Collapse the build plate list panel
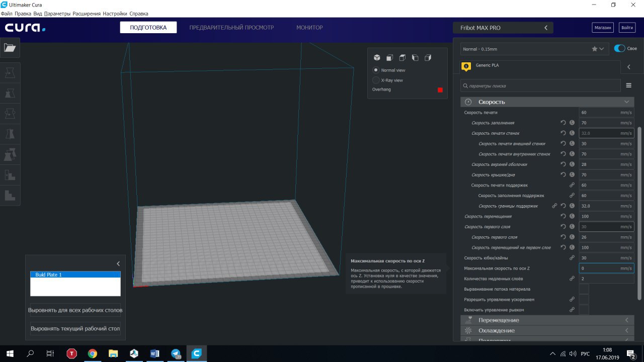This screenshot has height=362, width=644. [x=118, y=263]
